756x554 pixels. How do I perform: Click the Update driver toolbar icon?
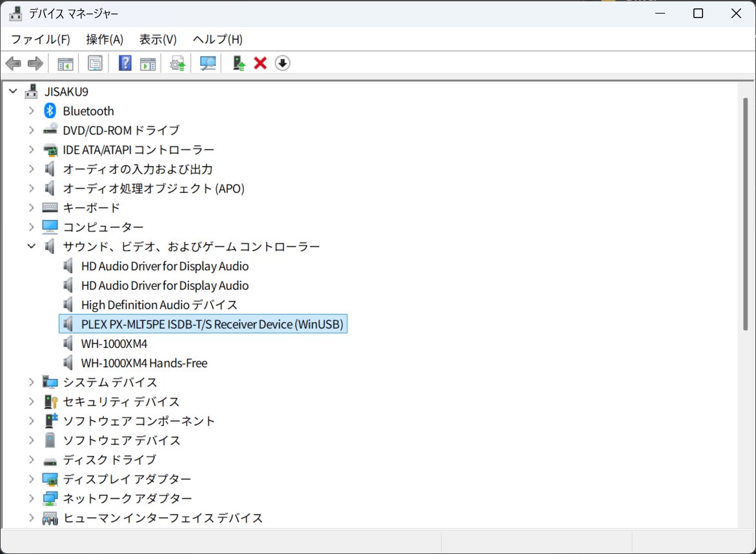tap(178, 63)
